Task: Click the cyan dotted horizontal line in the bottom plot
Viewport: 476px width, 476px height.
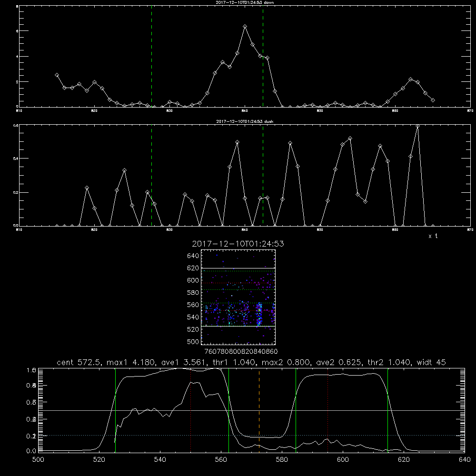Action: [x=251, y=436]
